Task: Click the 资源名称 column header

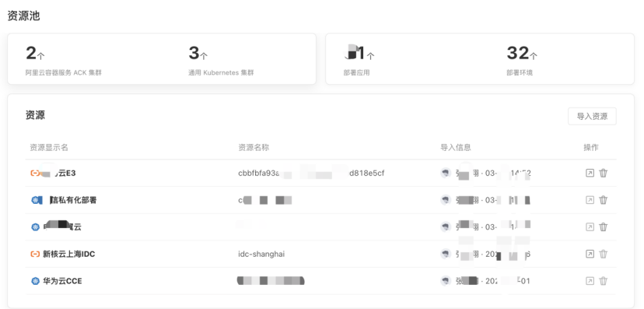Action: pyautogui.click(x=254, y=148)
